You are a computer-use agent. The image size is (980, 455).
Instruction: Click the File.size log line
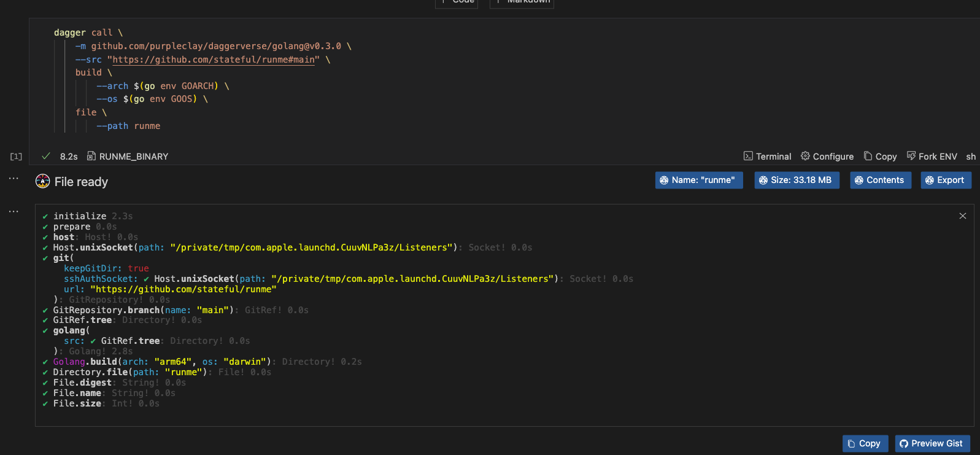click(x=101, y=403)
